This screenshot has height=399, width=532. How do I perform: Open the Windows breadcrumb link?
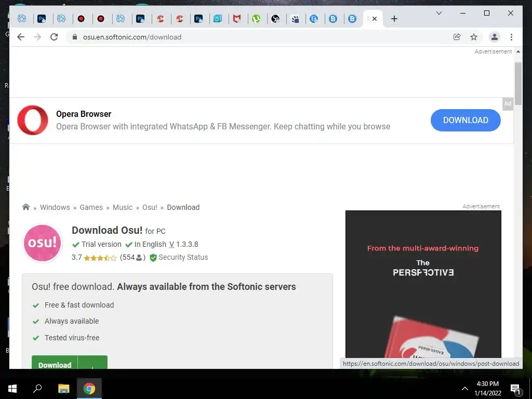click(x=55, y=207)
